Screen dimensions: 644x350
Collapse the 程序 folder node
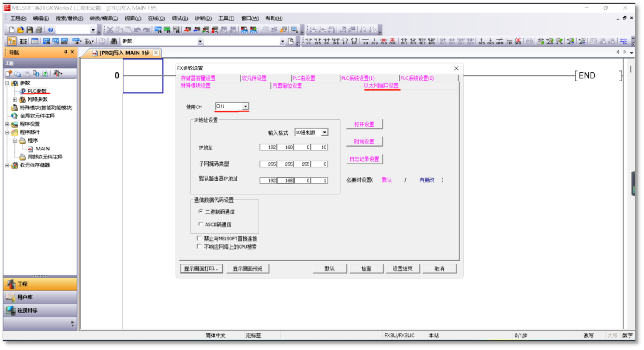point(15,140)
